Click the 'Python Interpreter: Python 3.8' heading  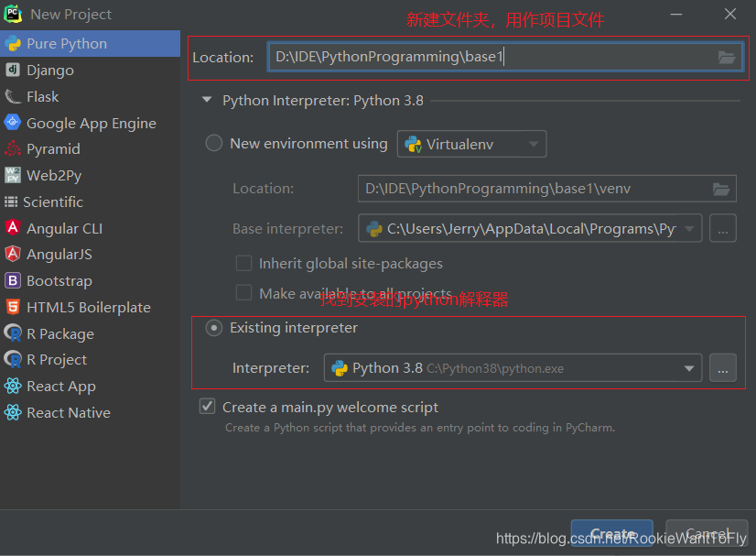[x=322, y=101]
